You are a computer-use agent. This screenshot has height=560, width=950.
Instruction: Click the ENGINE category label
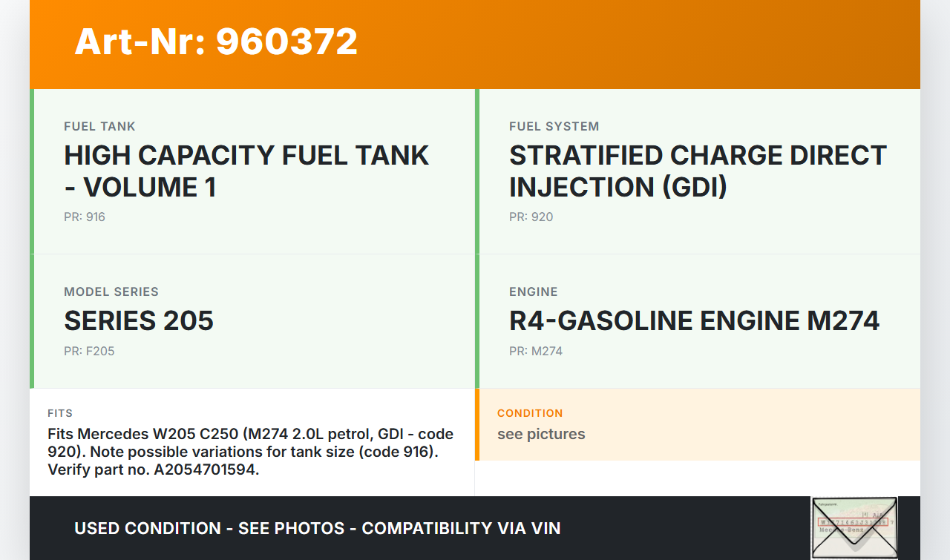(x=533, y=292)
